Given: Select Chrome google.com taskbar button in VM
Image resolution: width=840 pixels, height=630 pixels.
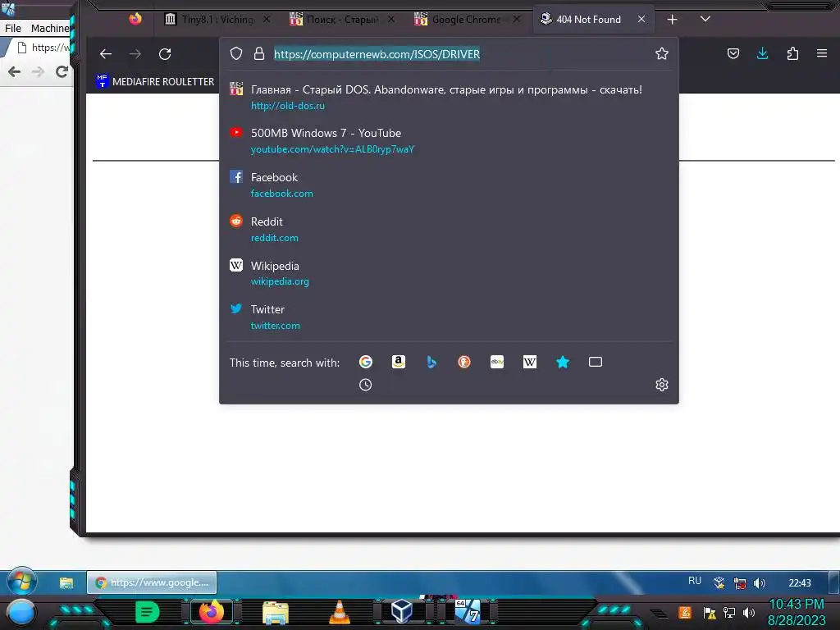Looking at the screenshot, I should pyautogui.click(x=152, y=582).
